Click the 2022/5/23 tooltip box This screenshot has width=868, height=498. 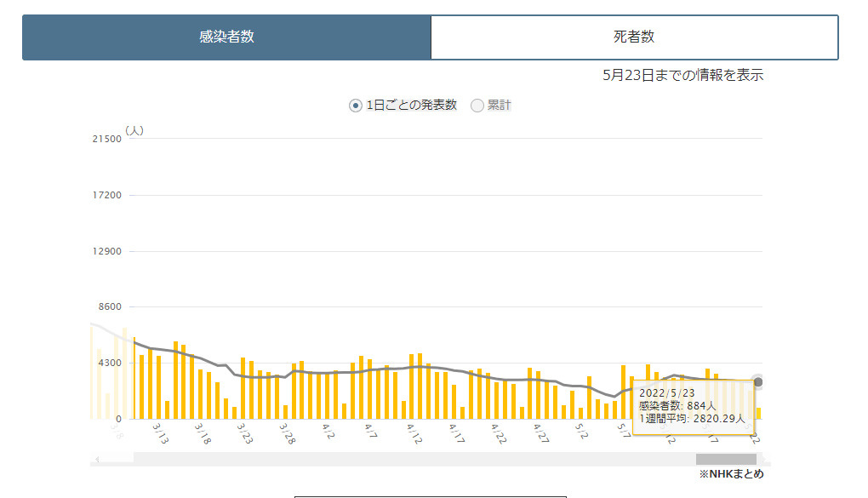693,406
